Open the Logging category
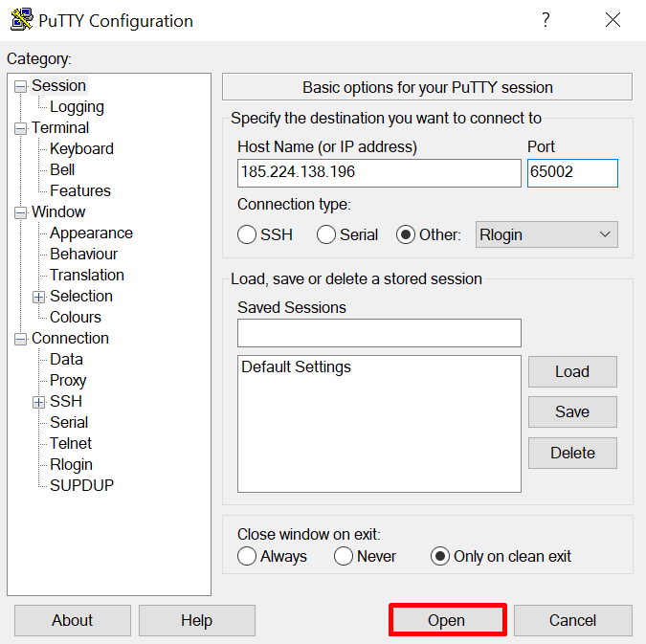This screenshot has height=644, width=646. click(77, 107)
